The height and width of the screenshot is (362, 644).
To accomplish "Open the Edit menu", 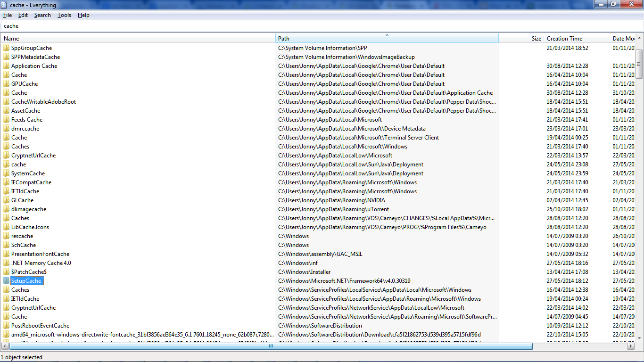I will tap(23, 15).
